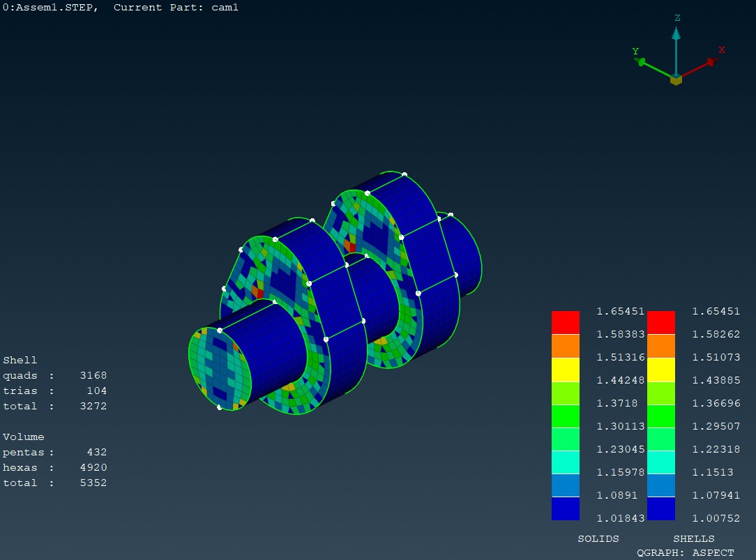Click the solids legend value '1.01843'

point(621,519)
